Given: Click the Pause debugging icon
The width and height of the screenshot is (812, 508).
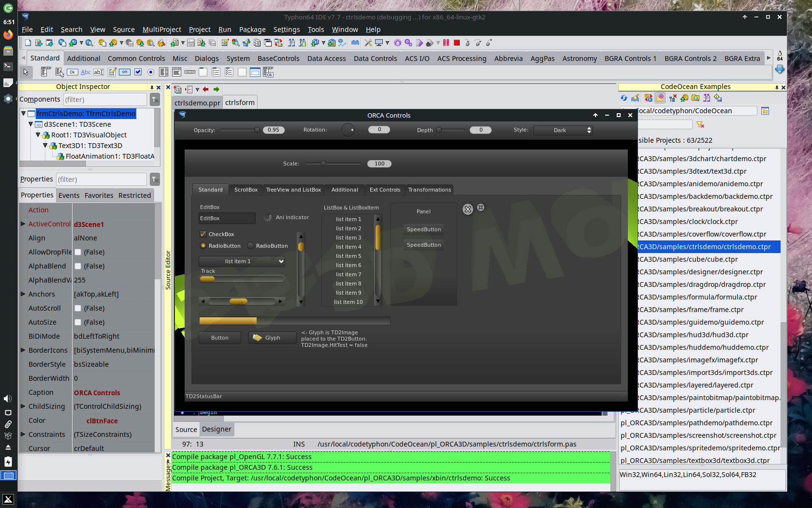Looking at the screenshot, I should coord(446,43).
